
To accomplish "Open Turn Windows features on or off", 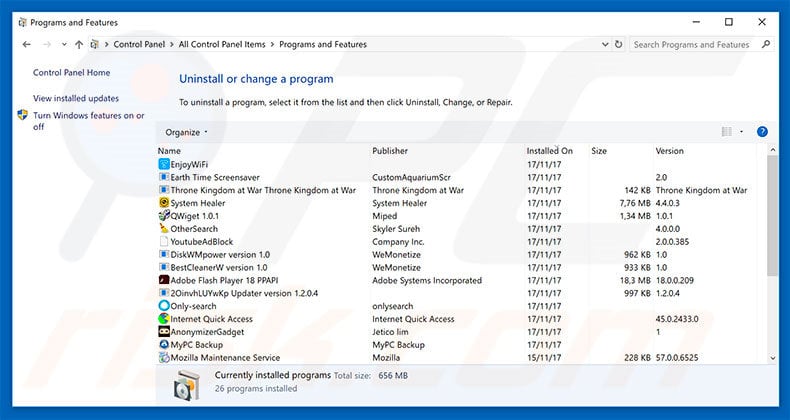I will pyautogui.click(x=88, y=121).
